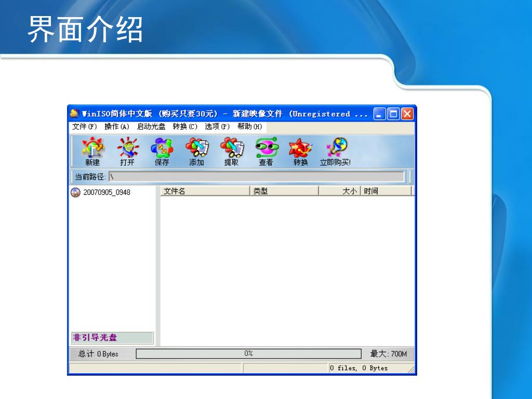Open the 启动光盘 menu
This screenshot has width=532, height=399.
pyautogui.click(x=151, y=127)
